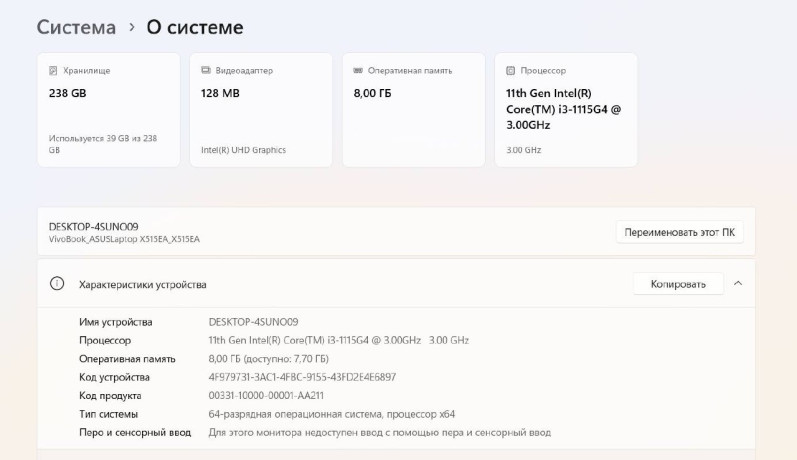Screen dimensions: 797x460
Task: Click the Видеоадаптер display icon
Action: (206, 71)
